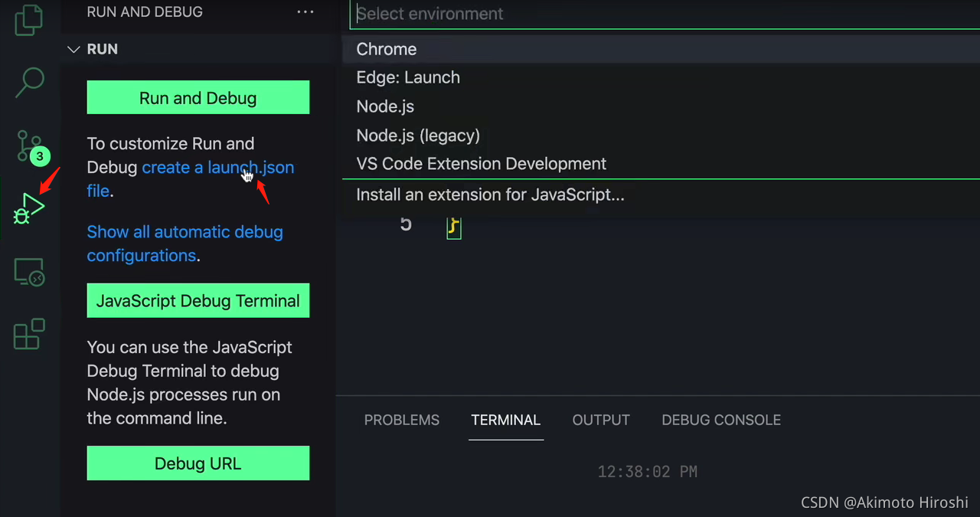
Task: Click the Run and Debug button
Action: pyautogui.click(x=198, y=97)
